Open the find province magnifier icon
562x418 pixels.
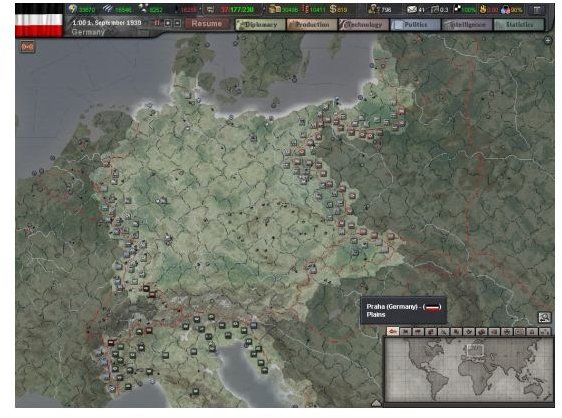point(544,317)
